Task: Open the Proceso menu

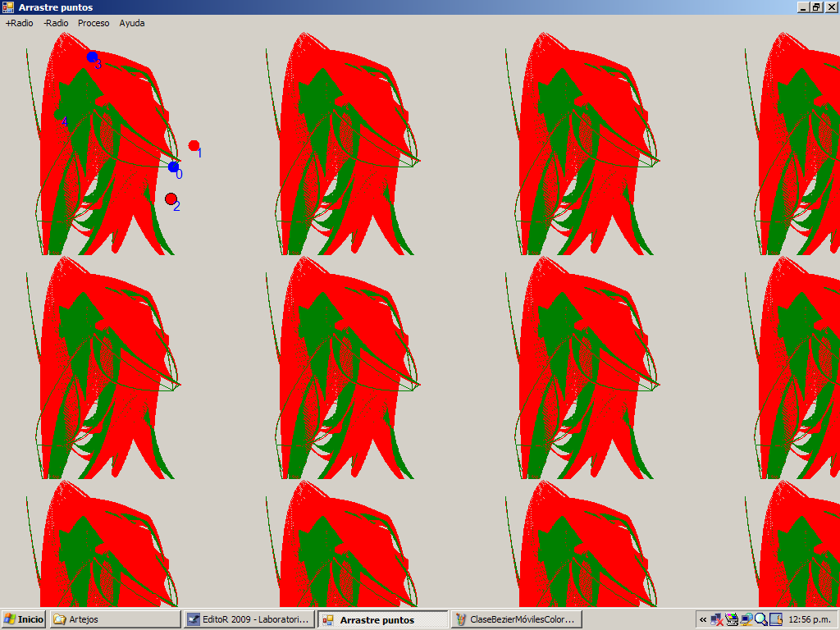Action: tap(94, 23)
